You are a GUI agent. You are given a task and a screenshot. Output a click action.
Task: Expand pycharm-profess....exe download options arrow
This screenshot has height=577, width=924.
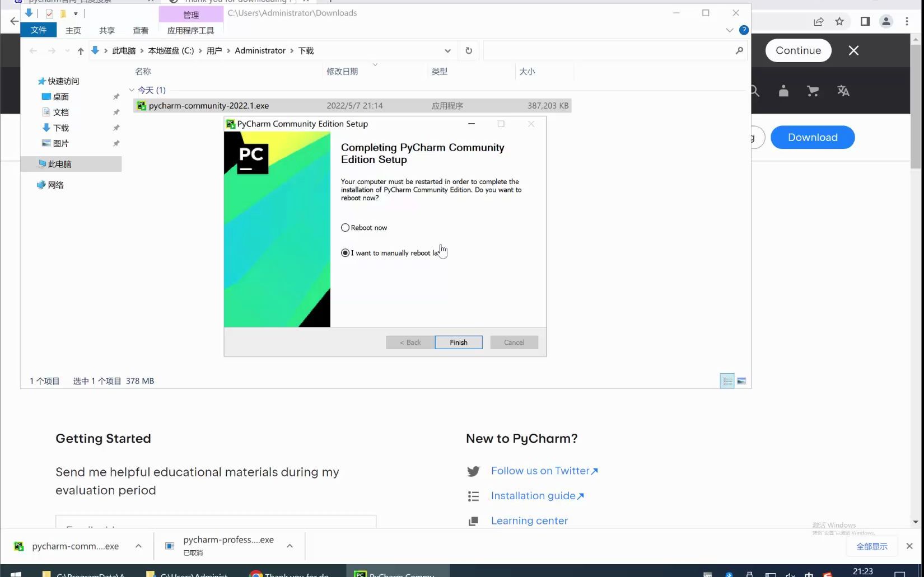[x=290, y=546]
